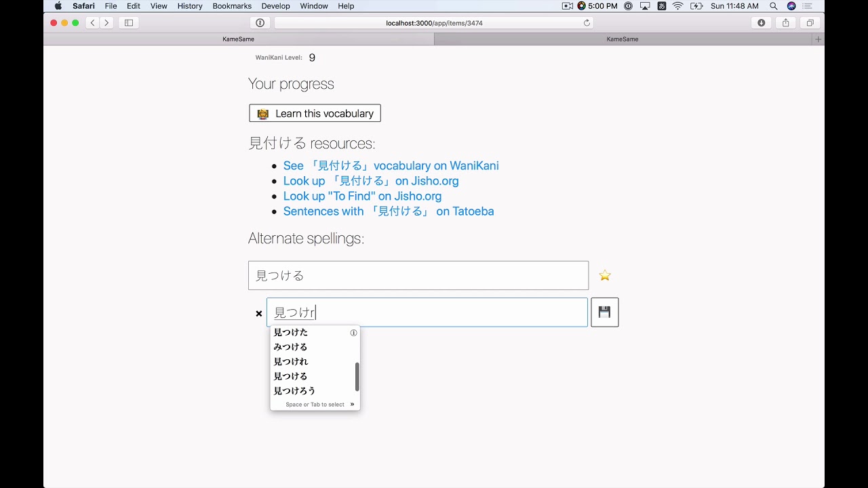Open the Apple menu
The image size is (868, 488).
tap(58, 6)
